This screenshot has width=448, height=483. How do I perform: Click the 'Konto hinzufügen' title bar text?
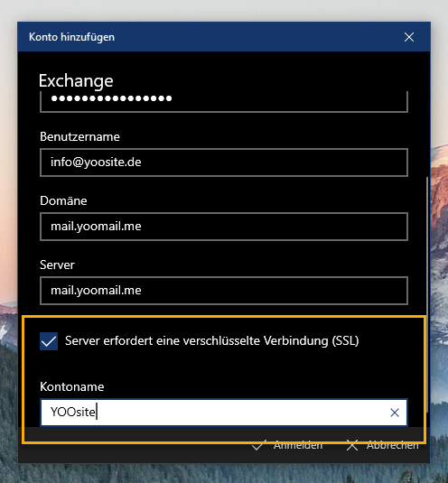coord(71,37)
